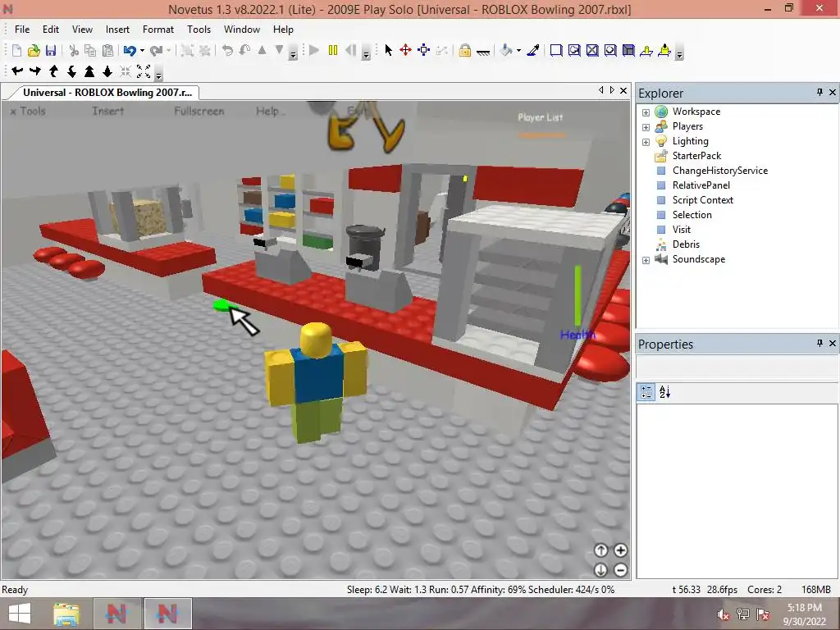Open the Windows Start button
The image size is (840, 630).
20,614
